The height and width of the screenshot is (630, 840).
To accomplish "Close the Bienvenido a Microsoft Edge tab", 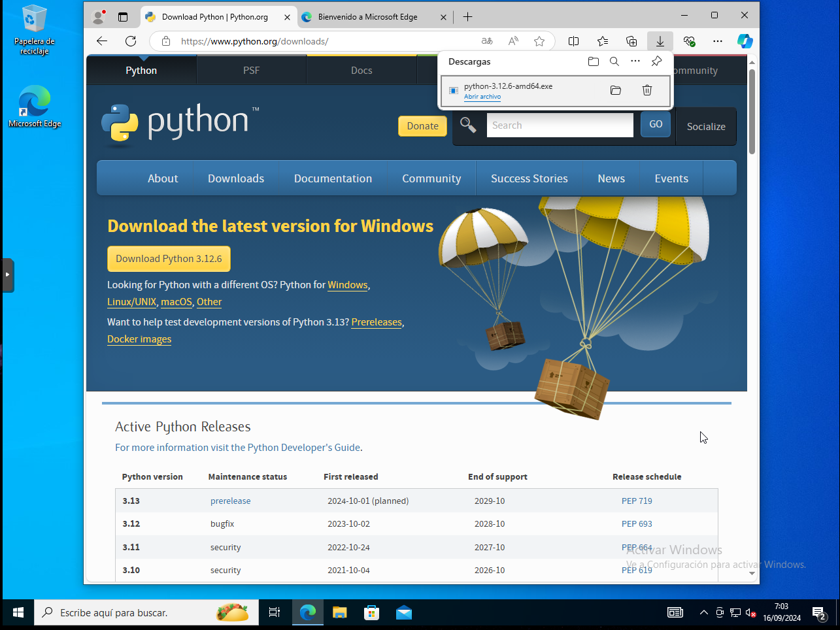I will click(443, 17).
